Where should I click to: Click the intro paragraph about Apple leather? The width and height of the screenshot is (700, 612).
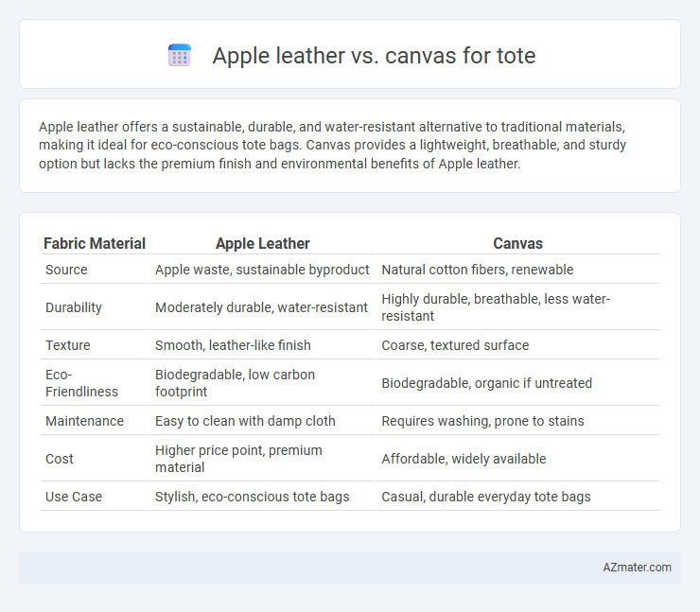[x=333, y=145]
